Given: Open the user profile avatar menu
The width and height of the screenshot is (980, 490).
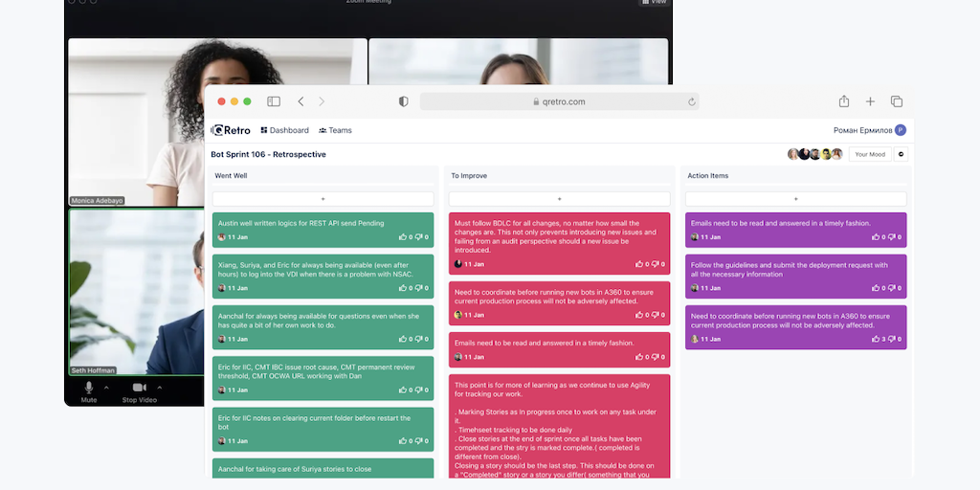Looking at the screenshot, I should point(900,130).
